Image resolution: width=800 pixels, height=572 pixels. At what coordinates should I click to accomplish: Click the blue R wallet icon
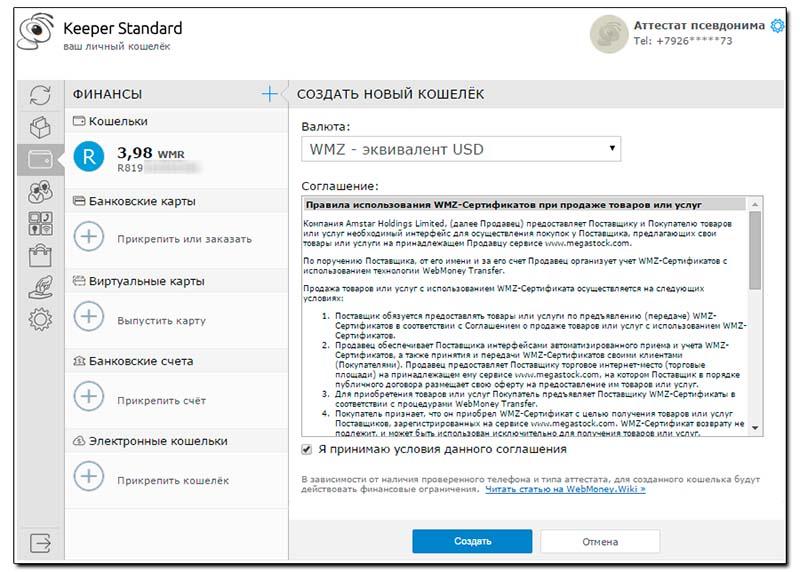pos(89,157)
